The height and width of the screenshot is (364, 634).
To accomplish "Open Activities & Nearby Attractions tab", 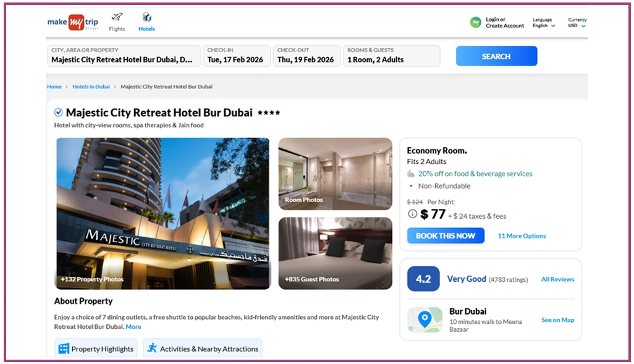I will [x=203, y=349].
